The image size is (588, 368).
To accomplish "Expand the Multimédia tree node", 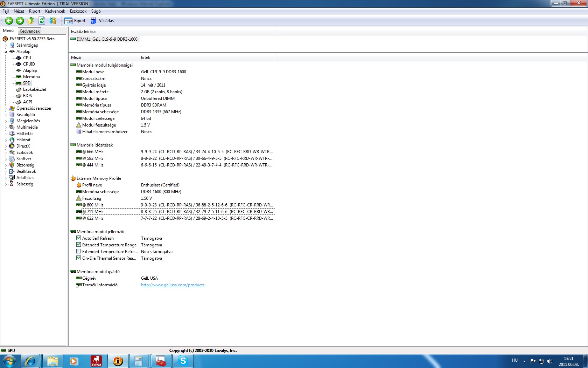I will point(6,128).
